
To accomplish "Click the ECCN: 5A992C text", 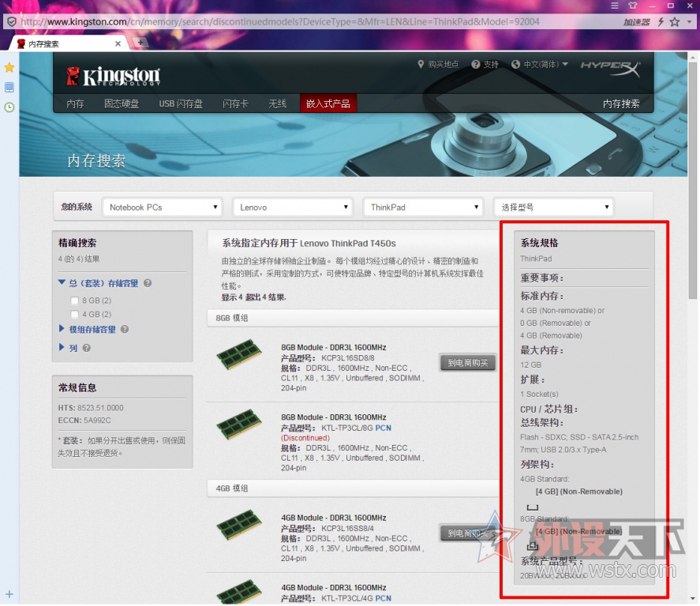I will (x=84, y=421).
